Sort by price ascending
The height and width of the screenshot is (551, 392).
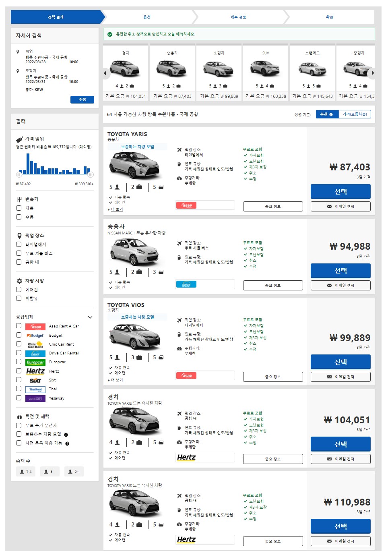(x=355, y=114)
